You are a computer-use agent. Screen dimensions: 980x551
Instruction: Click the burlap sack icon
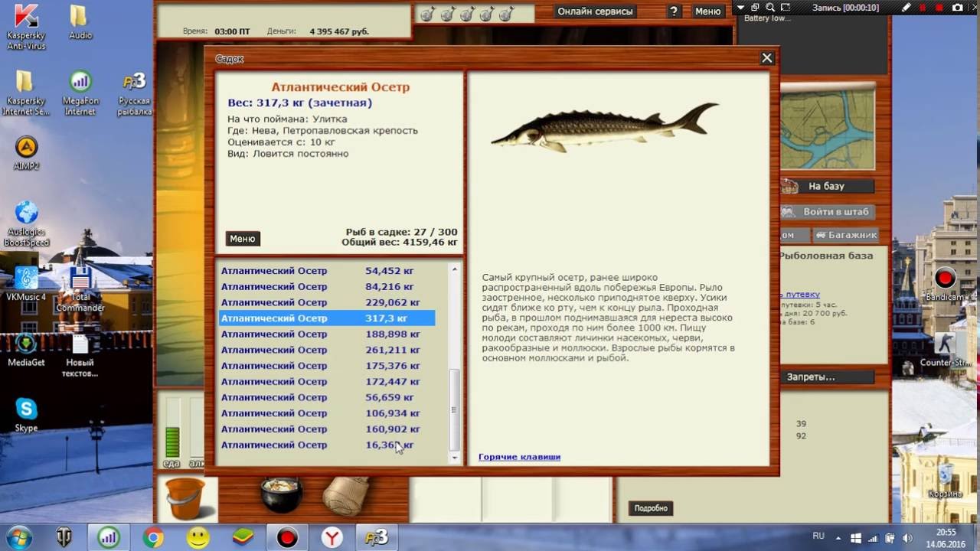(345, 497)
